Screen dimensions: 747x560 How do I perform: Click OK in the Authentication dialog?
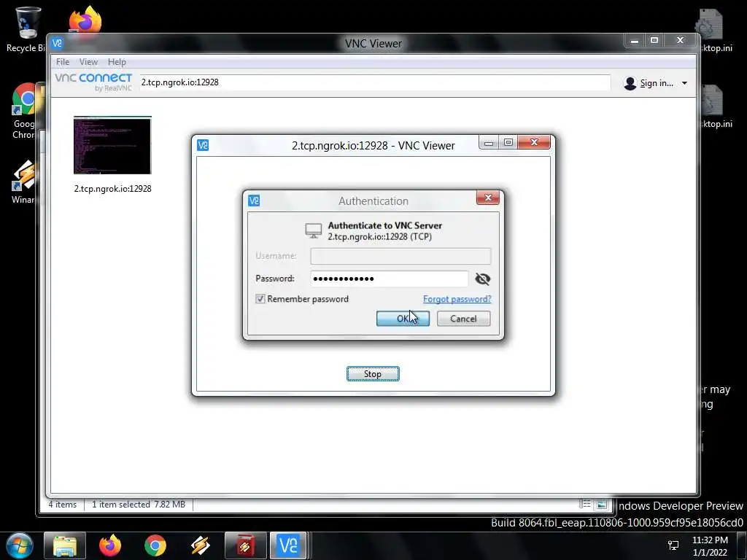pyautogui.click(x=403, y=319)
